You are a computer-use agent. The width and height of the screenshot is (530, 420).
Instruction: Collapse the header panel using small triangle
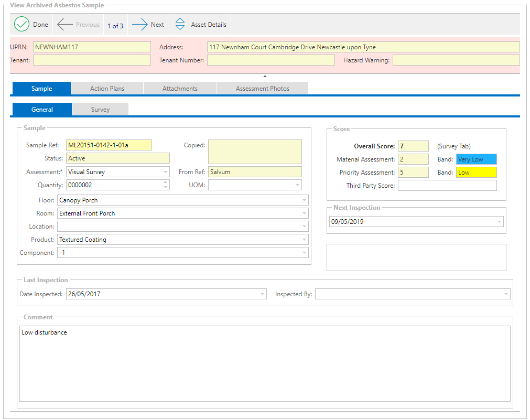[265, 76]
